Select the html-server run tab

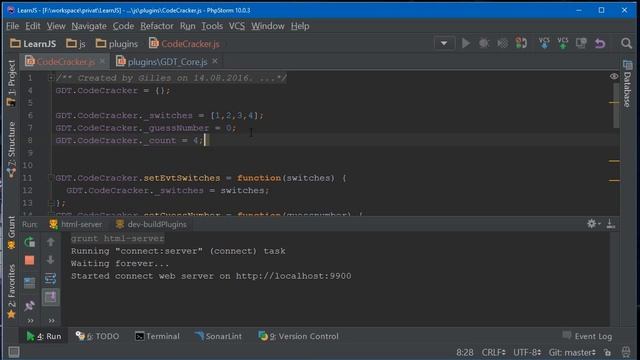pos(76,224)
